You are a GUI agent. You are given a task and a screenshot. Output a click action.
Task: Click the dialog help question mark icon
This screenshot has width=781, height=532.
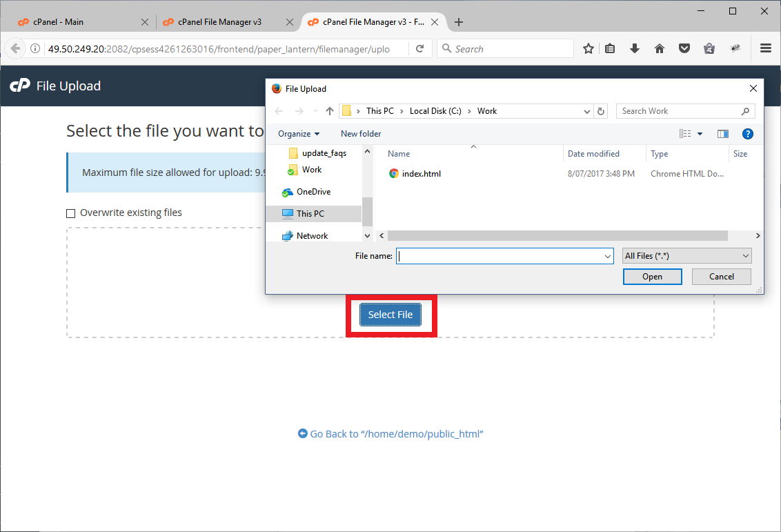pos(747,134)
